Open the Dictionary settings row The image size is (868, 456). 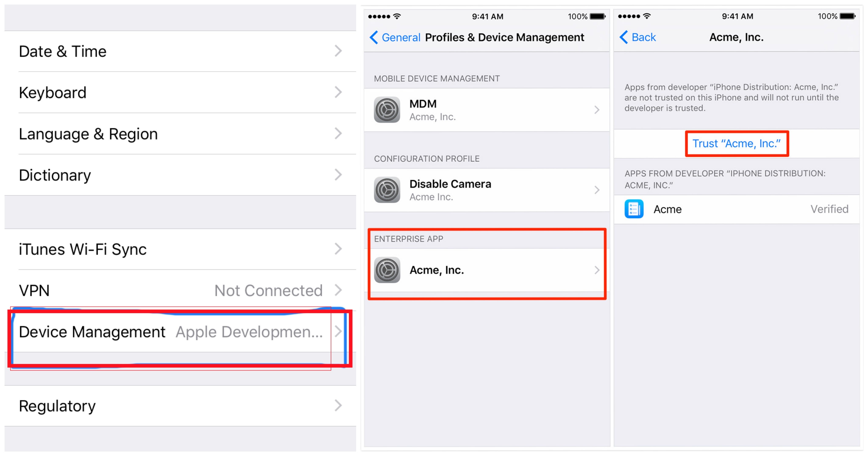(180, 175)
